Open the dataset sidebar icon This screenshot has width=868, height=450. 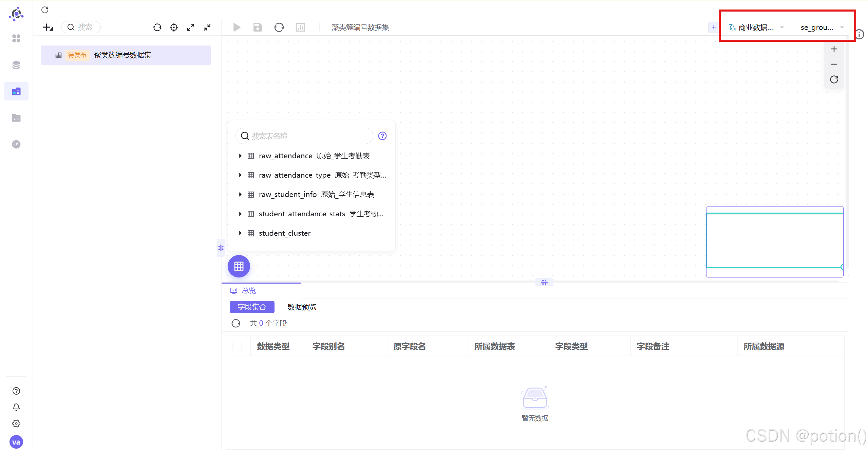[16, 91]
